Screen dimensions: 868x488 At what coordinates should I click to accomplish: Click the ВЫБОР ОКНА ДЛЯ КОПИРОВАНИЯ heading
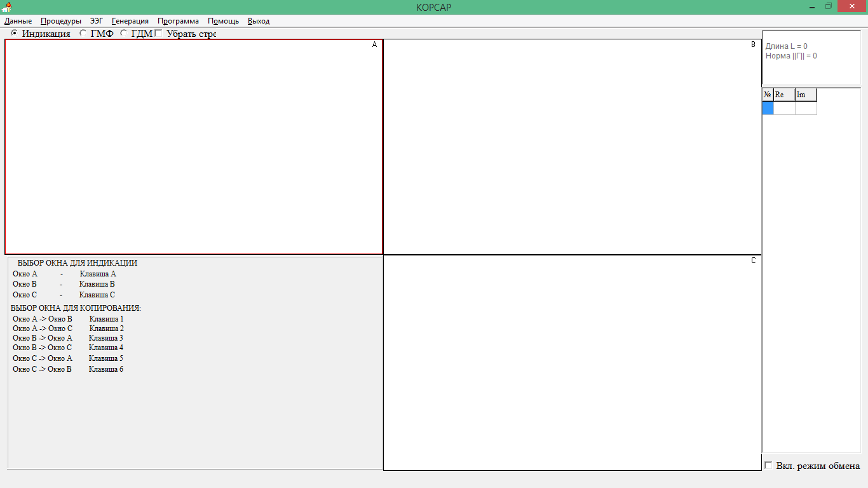coord(76,308)
